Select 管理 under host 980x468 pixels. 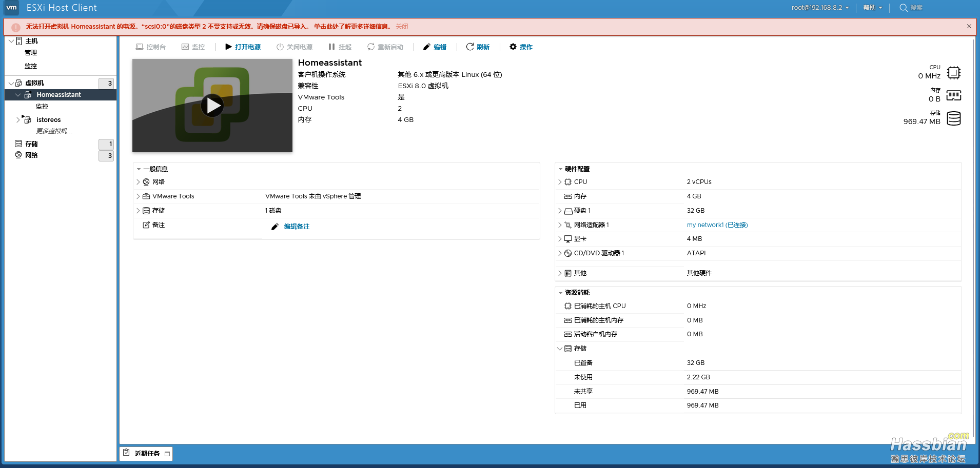pyautogui.click(x=31, y=53)
